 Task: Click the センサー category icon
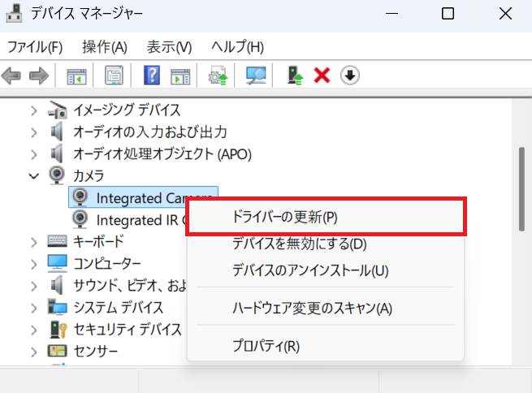pyautogui.click(x=57, y=351)
